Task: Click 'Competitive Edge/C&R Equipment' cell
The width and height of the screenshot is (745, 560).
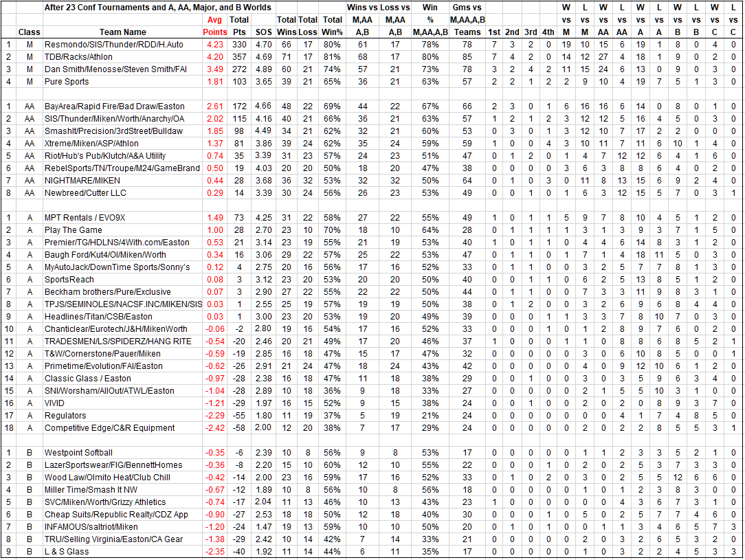Action: click(x=122, y=427)
